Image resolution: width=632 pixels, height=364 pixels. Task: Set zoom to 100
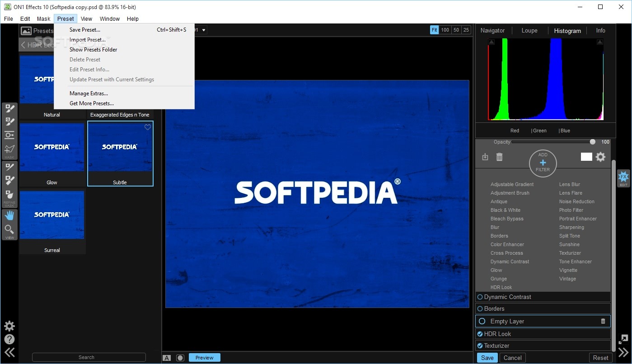(445, 30)
